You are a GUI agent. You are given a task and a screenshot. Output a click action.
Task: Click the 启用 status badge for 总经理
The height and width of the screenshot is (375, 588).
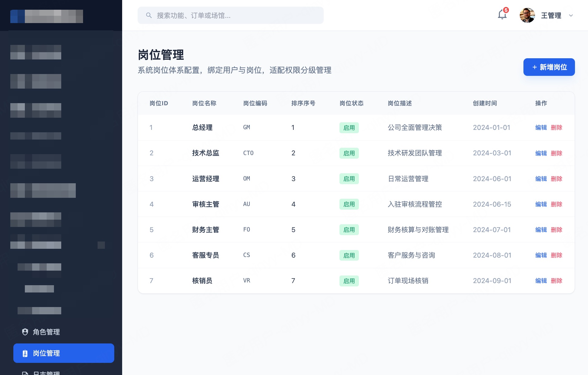click(x=349, y=128)
